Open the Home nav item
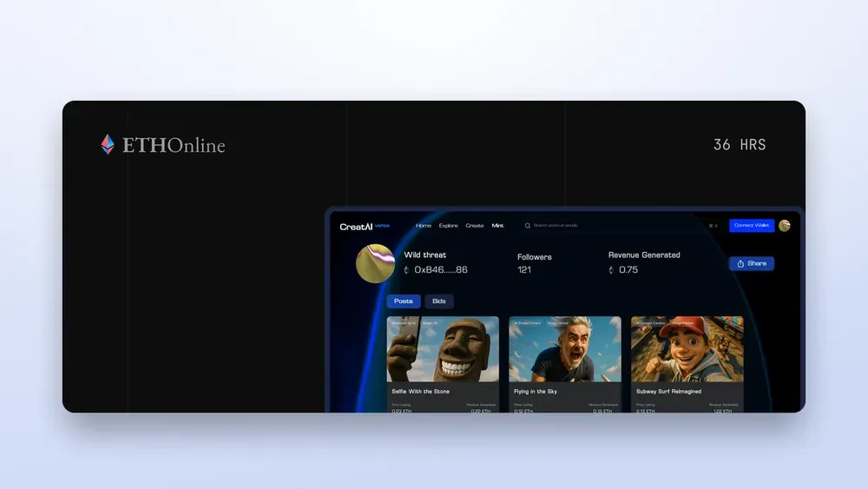 [424, 226]
